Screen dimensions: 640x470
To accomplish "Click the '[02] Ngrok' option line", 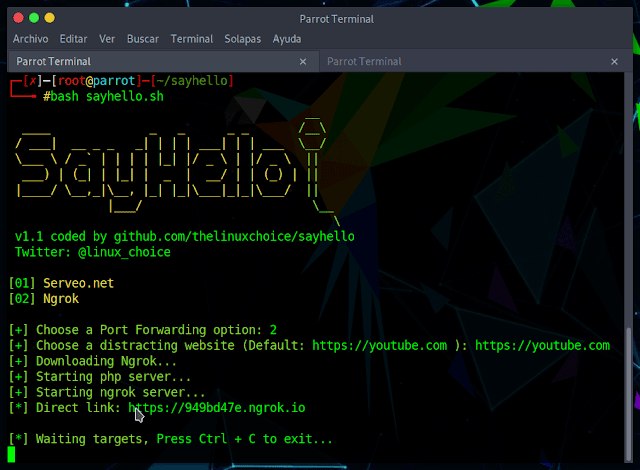I will (x=44, y=299).
